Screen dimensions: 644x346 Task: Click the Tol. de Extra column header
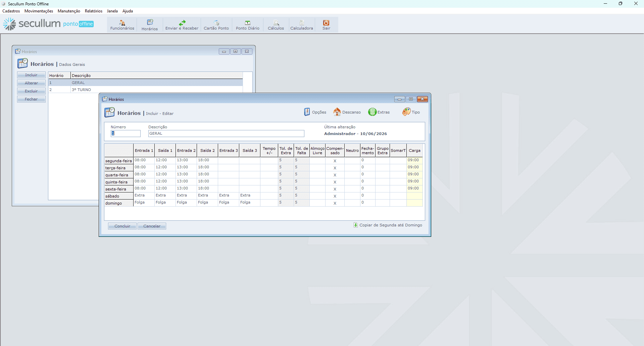(286, 150)
